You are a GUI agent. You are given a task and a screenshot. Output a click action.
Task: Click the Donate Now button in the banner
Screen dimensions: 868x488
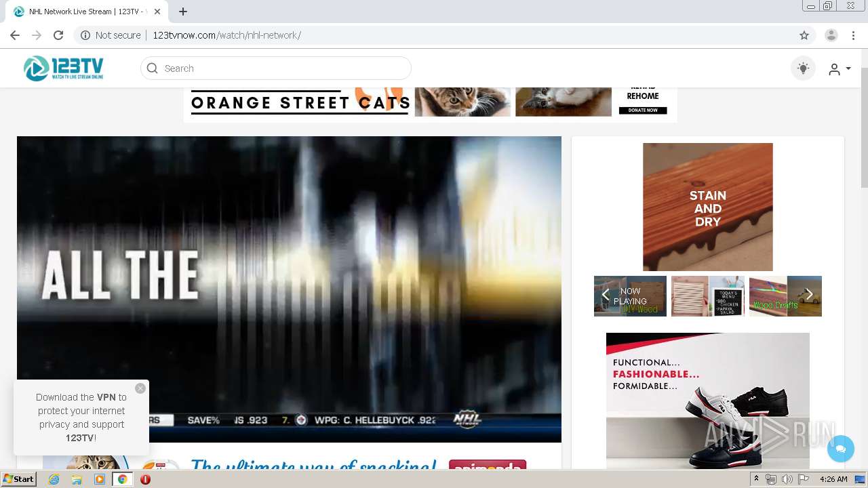[x=643, y=110]
